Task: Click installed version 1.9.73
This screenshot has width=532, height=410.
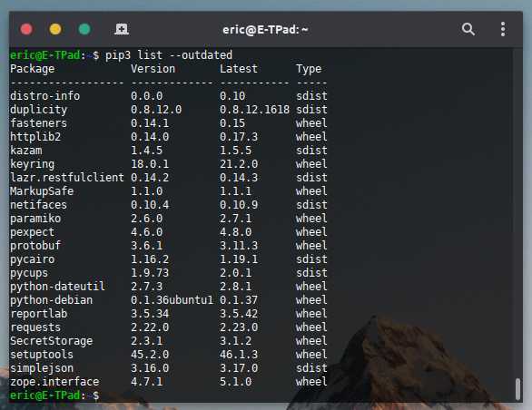Action: [x=150, y=273]
